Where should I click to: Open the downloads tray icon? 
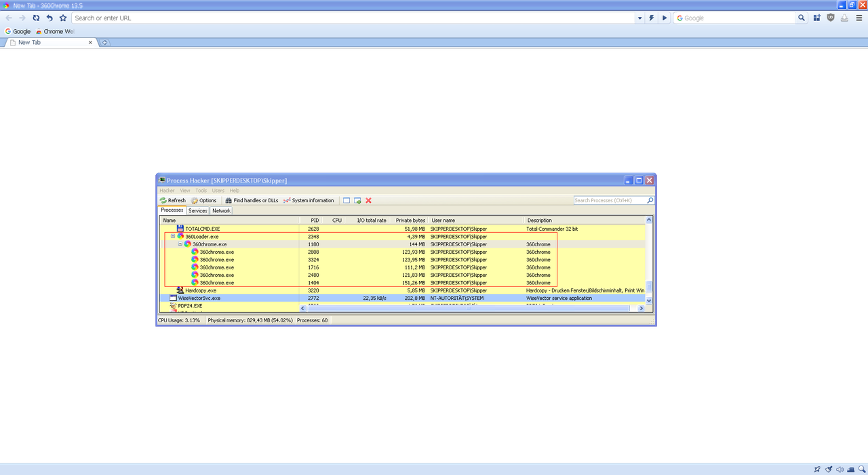pos(844,18)
